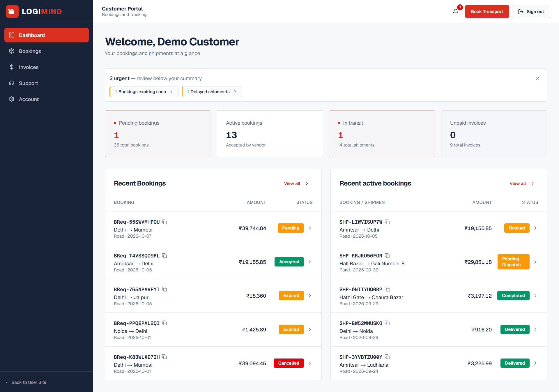Open details chevron for SHP-LIWVISUP7W
559x392 pixels.
(x=535, y=228)
